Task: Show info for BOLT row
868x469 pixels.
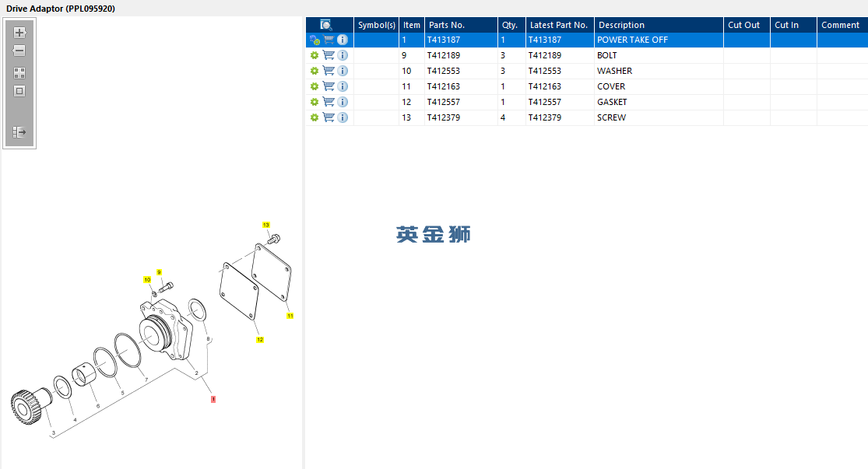Action: point(343,55)
